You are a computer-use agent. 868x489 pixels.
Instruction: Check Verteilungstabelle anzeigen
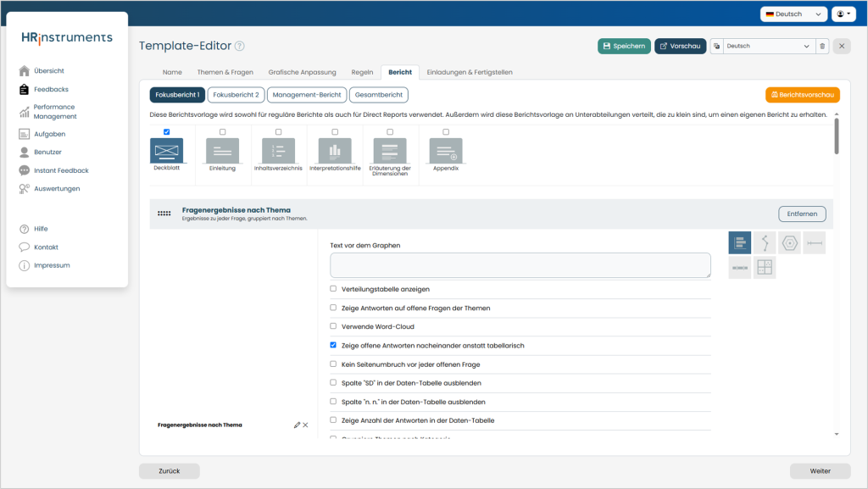333,289
